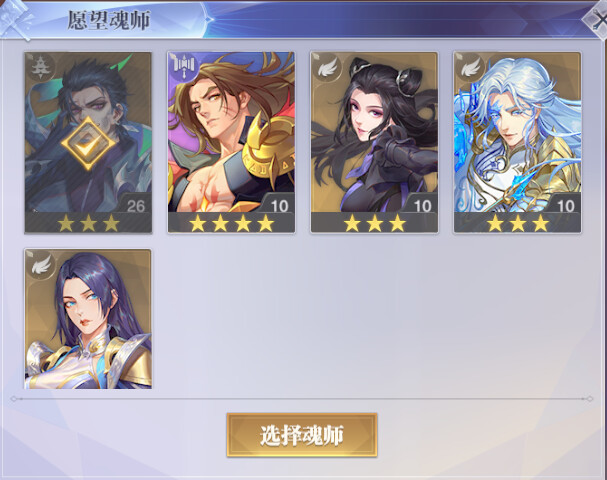The image size is (607, 480).
Task: Click the hammer emblem beside 愿望魂师 title
Action: click(15, 19)
